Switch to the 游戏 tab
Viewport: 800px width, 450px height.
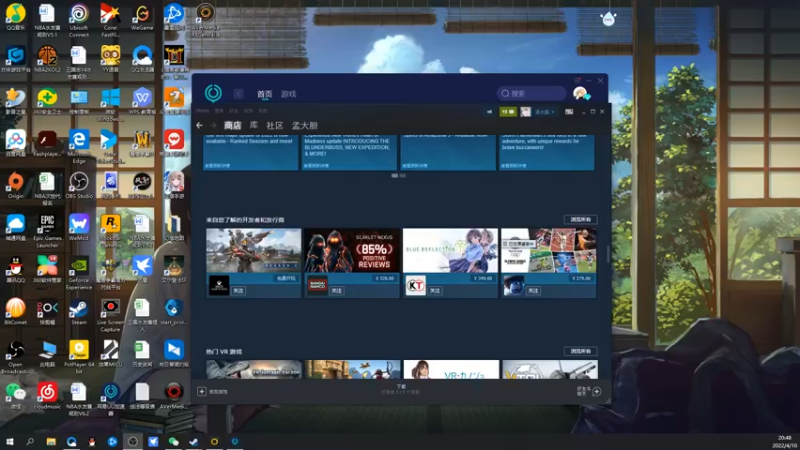(289, 94)
